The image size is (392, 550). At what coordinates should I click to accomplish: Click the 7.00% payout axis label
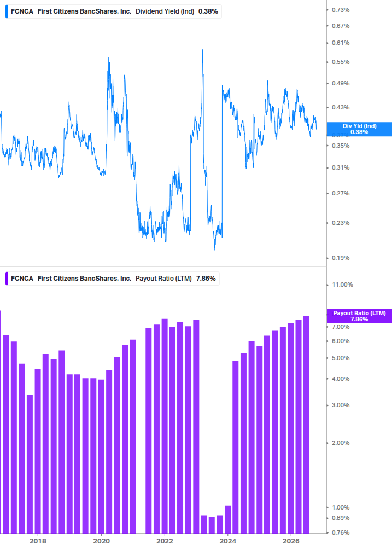pos(341,327)
